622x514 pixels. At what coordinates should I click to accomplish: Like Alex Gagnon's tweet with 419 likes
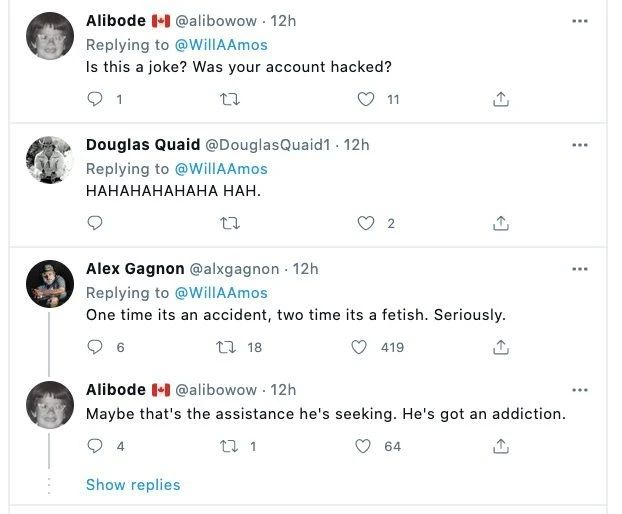point(359,347)
